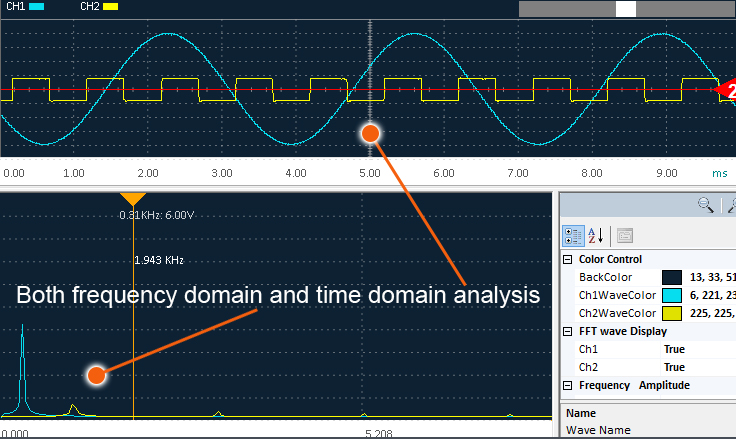Screen dimensions: 736x439
Task: Collapse the Color Control category
Action: coord(568,259)
